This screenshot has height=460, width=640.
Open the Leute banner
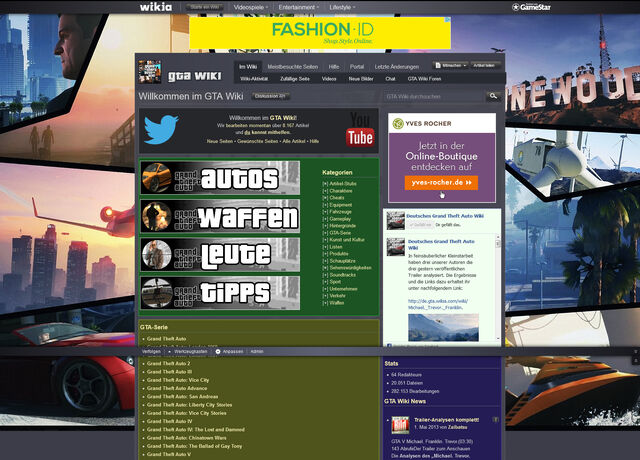(220, 255)
